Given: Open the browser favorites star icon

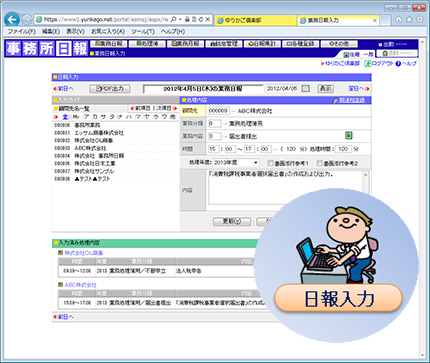Looking at the screenshot, I should click(x=409, y=20).
